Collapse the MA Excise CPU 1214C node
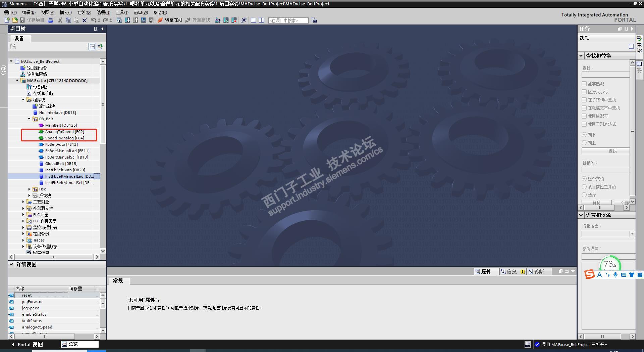 17,81
